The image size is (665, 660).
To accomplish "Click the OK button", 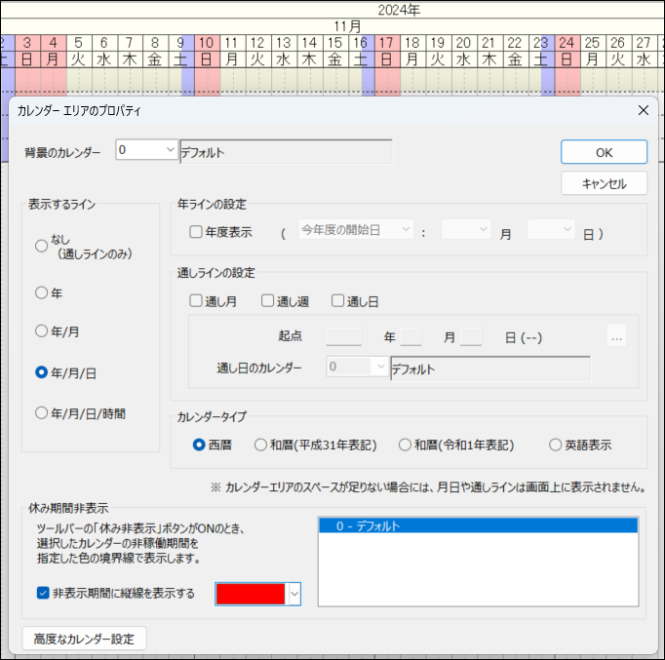I will (603, 152).
